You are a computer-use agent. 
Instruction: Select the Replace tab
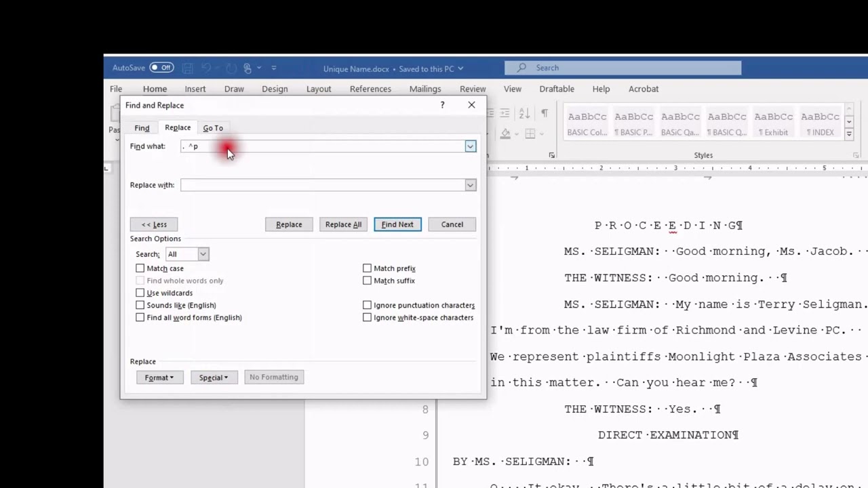tap(178, 127)
